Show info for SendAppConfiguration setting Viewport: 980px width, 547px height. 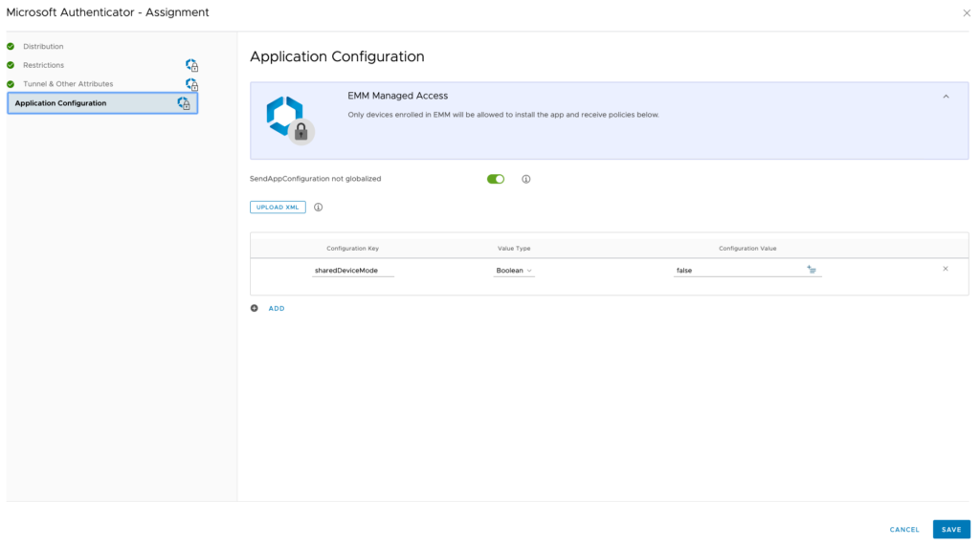[x=526, y=179]
